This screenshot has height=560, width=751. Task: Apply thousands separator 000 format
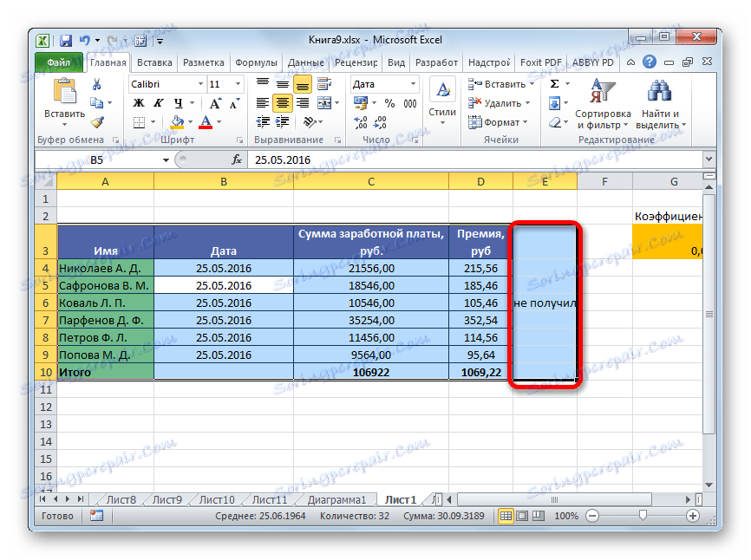pos(410,103)
